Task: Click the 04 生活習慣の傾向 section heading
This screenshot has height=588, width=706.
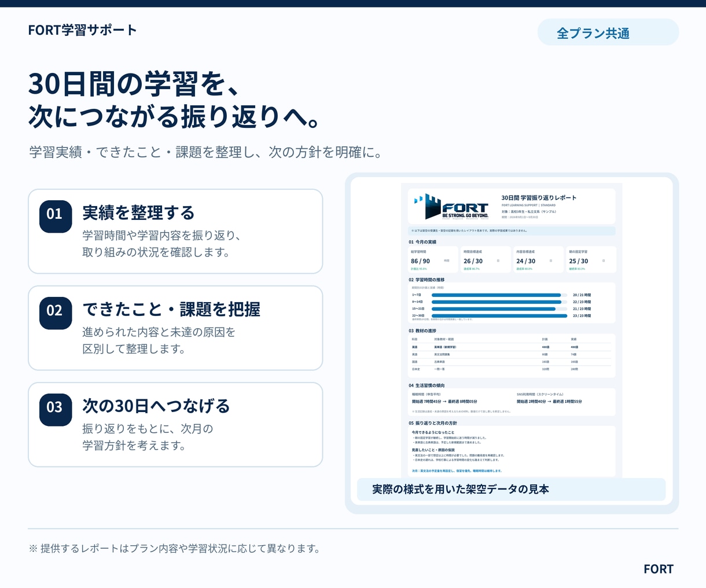Action: 426,385
